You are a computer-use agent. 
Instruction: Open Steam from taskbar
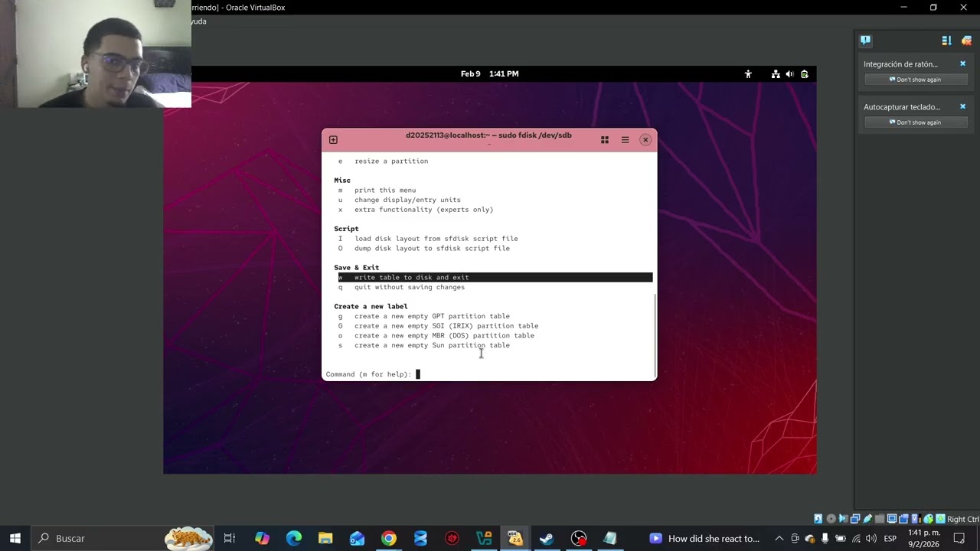coord(546,538)
